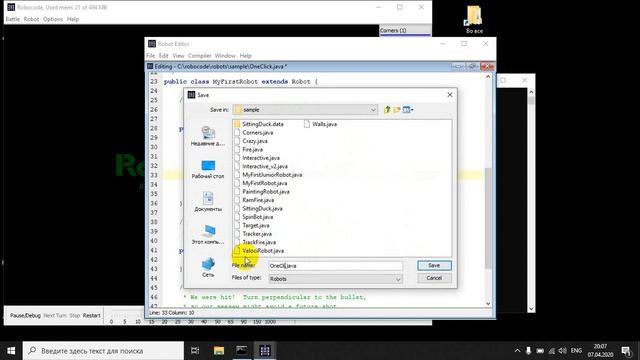Create new folder icon in Save dialog
Image resolution: width=640 pixels, height=360 pixels.
pyautogui.click(x=396, y=109)
